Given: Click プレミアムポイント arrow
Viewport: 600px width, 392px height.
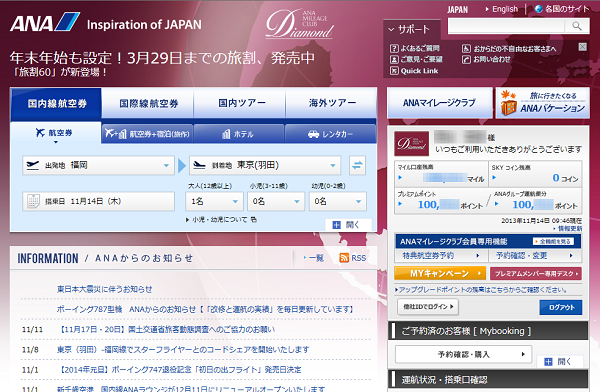Looking at the screenshot, I should (x=400, y=204).
